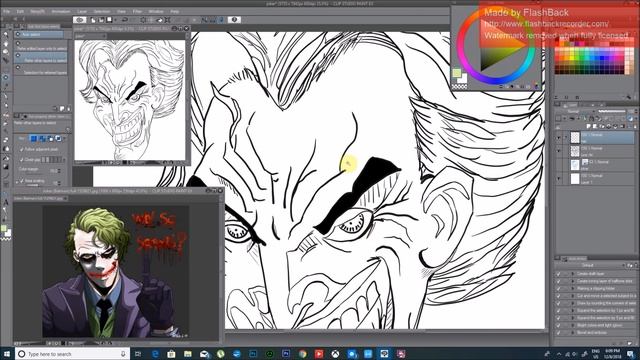Select the Fill bucket tool
The width and height of the screenshot is (640, 360).
(x=6, y=158)
